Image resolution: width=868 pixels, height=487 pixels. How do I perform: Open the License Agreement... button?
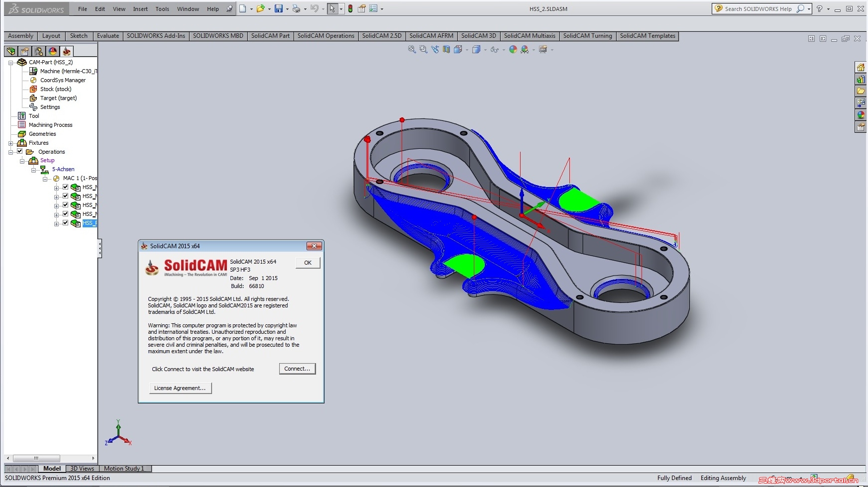[180, 388]
